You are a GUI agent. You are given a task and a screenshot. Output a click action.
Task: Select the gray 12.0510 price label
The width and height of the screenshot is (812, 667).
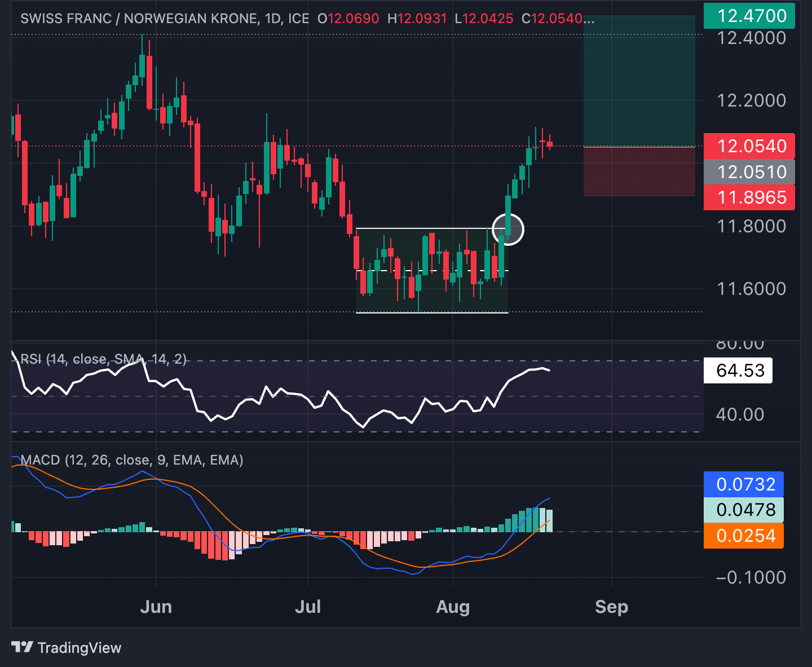click(749, 172)
